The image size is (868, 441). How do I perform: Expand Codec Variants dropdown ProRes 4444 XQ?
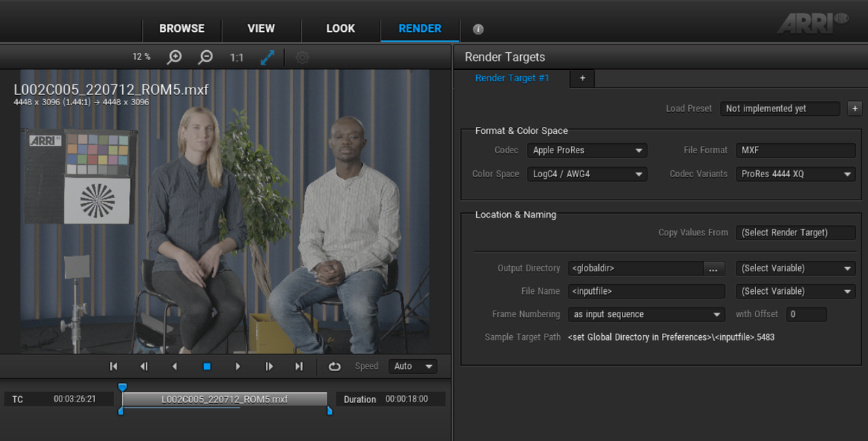point(796,174)
